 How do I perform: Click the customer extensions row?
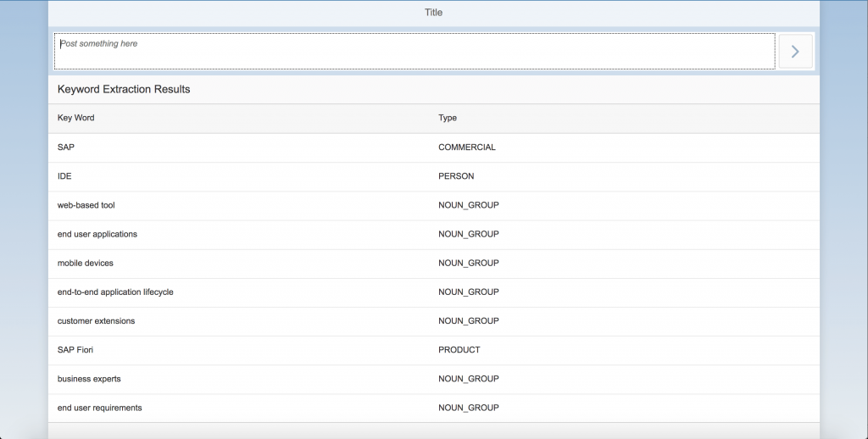tap(433, 321)
